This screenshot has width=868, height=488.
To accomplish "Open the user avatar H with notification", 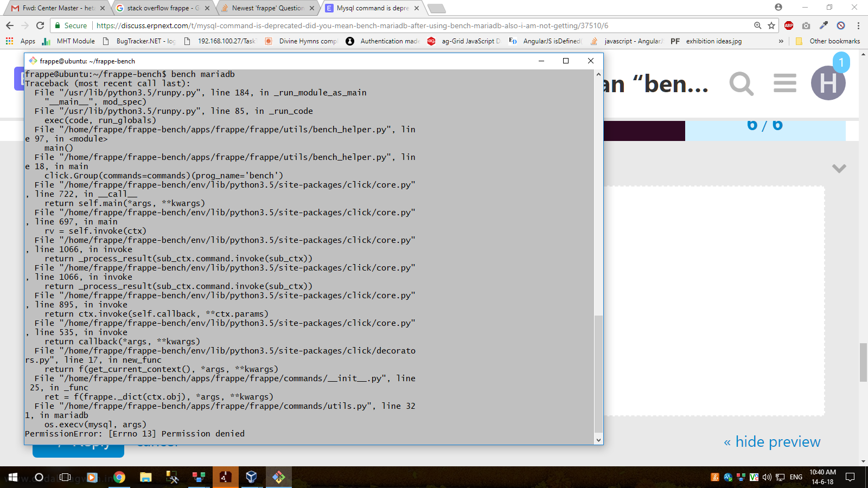I will tap(828, 82).
